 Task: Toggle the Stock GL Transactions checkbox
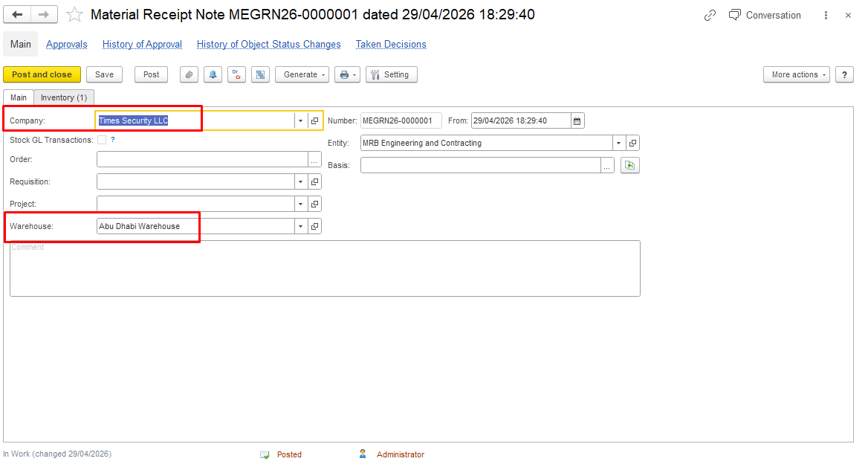(102, 141)
